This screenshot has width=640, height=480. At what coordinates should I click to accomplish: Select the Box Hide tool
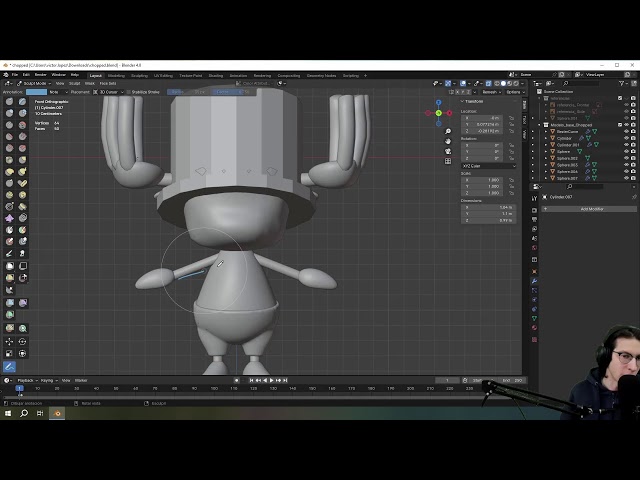[x=22, y=266]
